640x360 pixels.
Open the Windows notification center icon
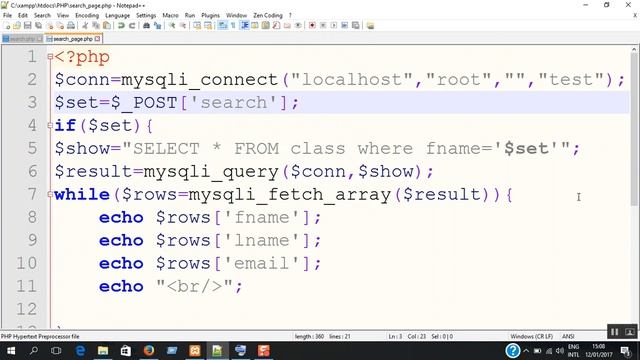[x=625, y=351]
